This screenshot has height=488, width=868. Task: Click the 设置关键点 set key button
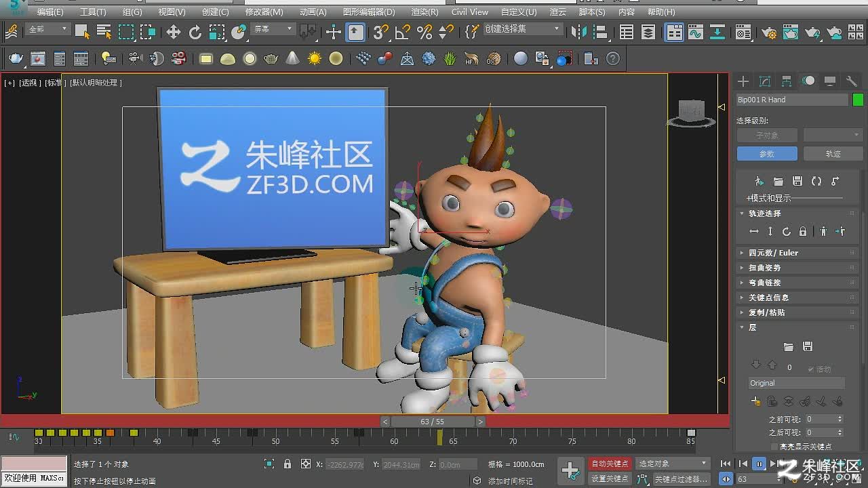click(610, 479)
